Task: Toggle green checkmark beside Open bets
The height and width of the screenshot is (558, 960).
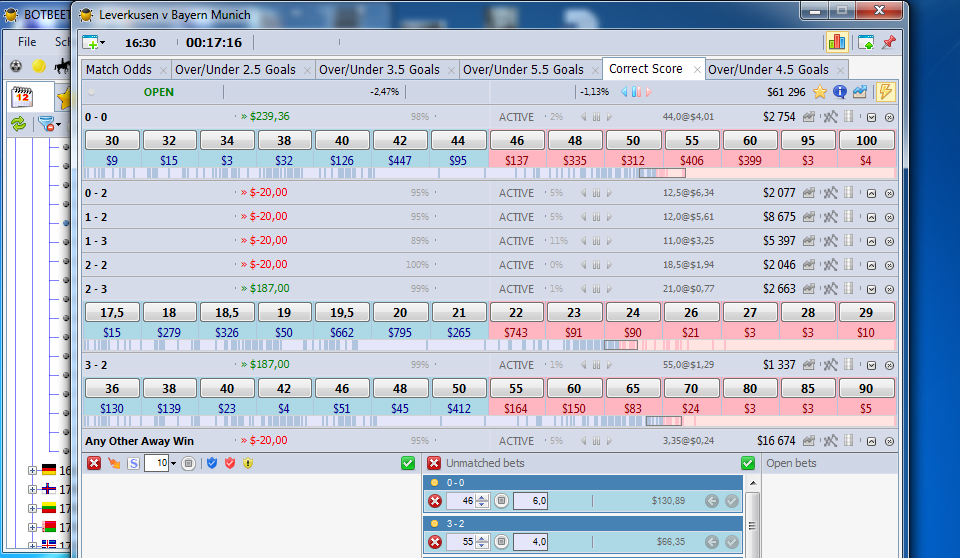Action: click(748, 463)
